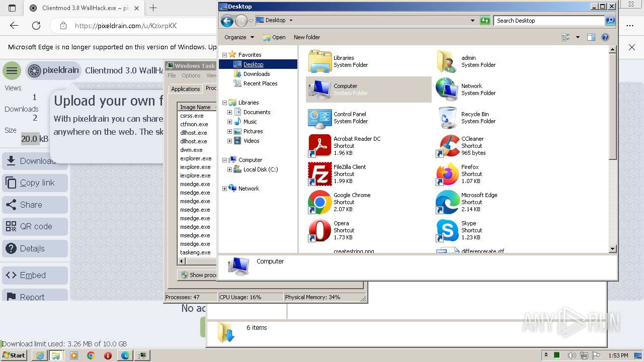Expand the Network tree node
644x362 pixels.
224,189
